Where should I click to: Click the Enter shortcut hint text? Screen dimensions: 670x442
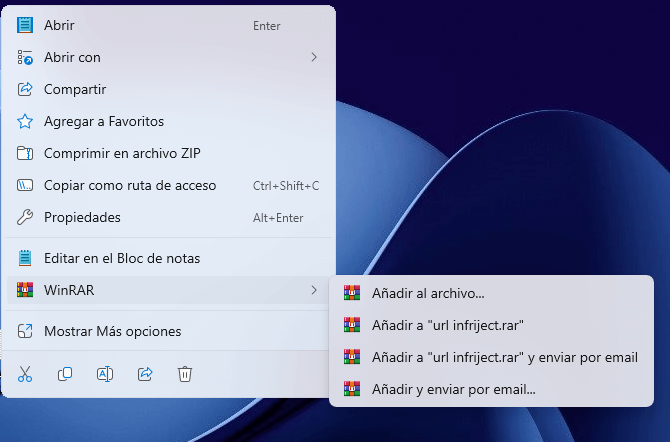pos(267,26)
